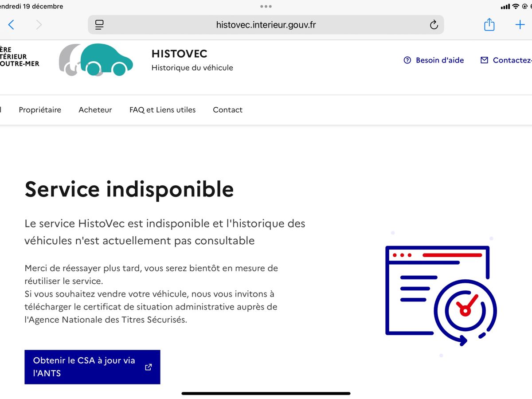
Task: Select the Acheteur navigation item
Action: (95, 110)
